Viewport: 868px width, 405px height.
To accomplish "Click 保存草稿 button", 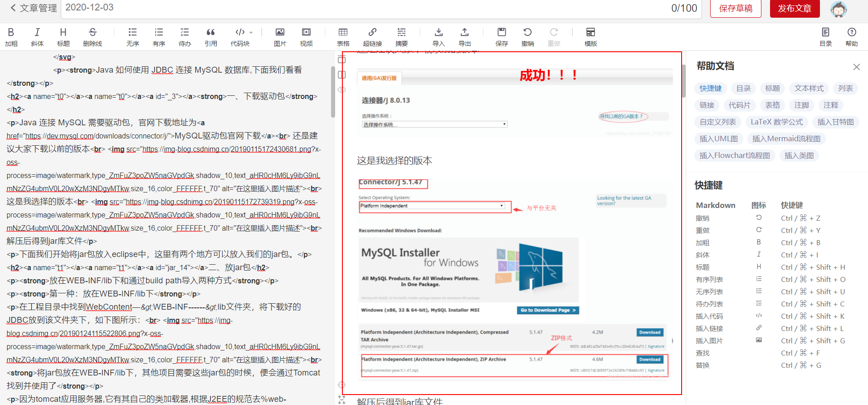I will point(736,9).
